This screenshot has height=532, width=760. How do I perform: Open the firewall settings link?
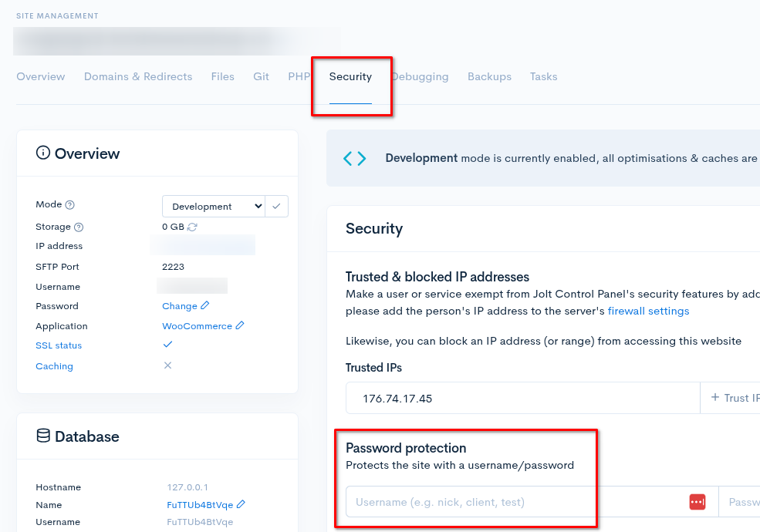click(x=648, y=311)
